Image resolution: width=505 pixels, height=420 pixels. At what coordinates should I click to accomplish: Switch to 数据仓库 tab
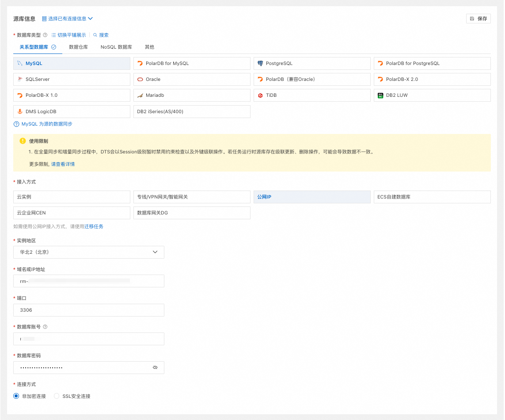(78, 47)
